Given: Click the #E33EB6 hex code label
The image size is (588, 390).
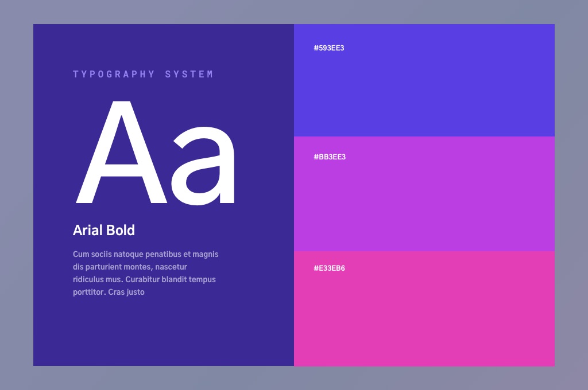Looking at the screenshot, I should click(x=329, y=268).
